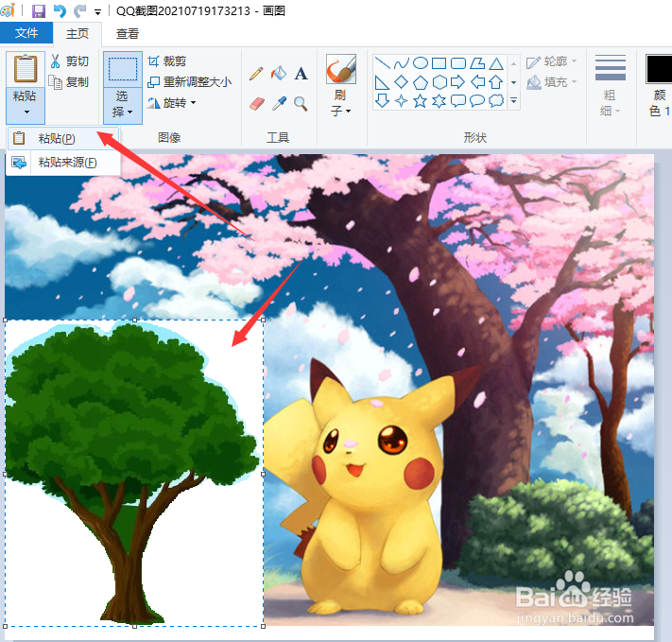Pick the right arrow shape
The width and height of the screenshot is (672, 642).
click(458, 82)
